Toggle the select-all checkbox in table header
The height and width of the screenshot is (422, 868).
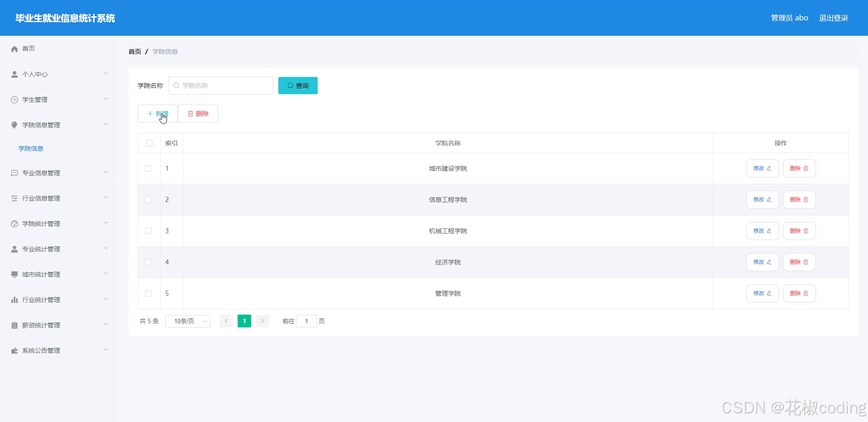(149, 143)
